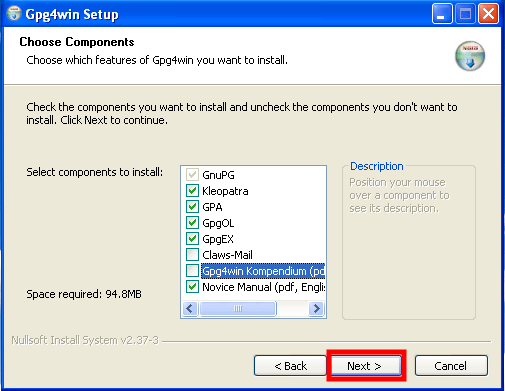Click the list's left scroll arrow

[x=190, y=308]
